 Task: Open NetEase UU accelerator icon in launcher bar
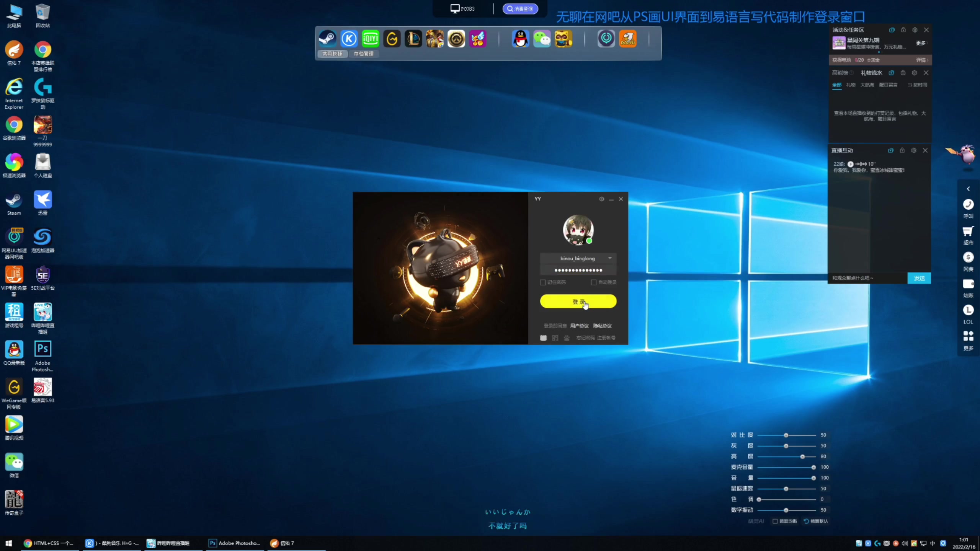606,39
